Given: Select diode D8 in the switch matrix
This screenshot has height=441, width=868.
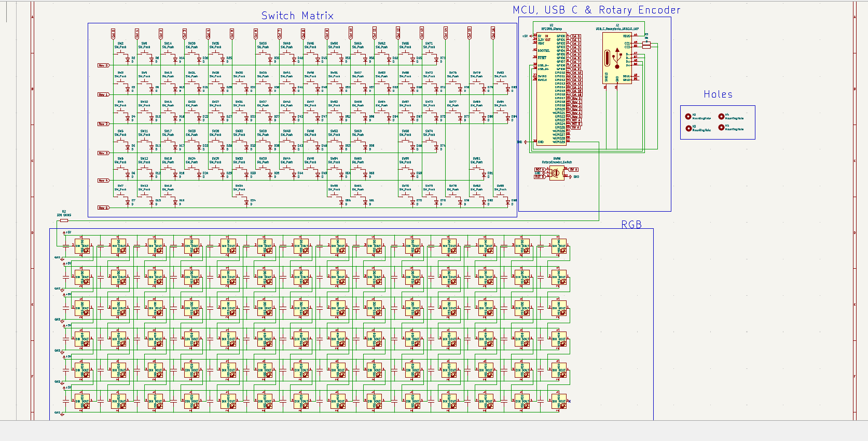Looking at the screenshot, I should [151, 60].
